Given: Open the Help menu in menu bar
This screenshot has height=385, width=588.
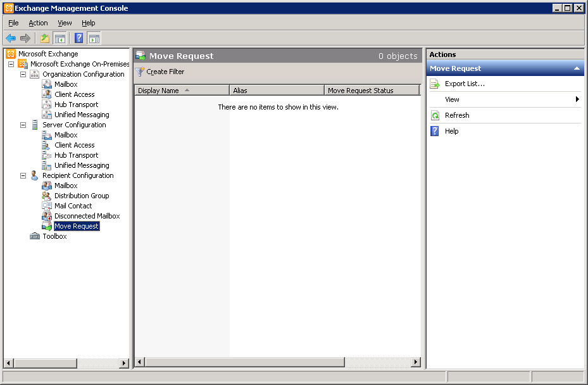Looking at the screenshot, I should pos(89,23).
